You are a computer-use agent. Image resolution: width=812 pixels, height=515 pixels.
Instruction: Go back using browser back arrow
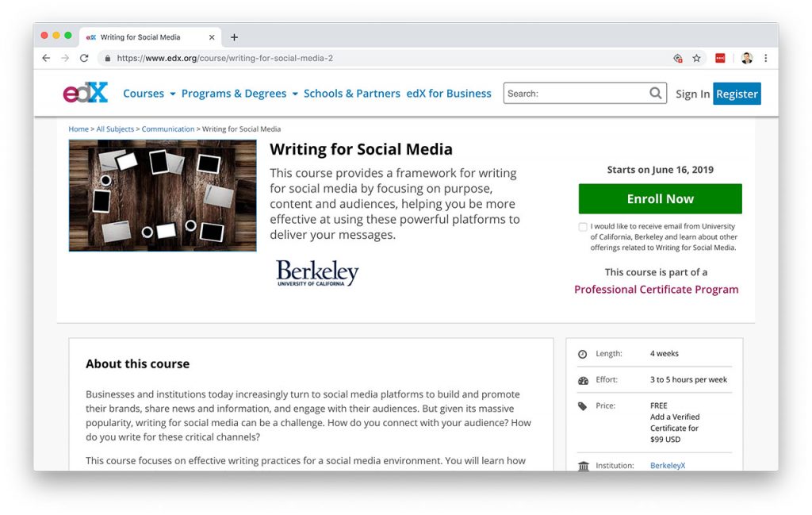[46, 58]
